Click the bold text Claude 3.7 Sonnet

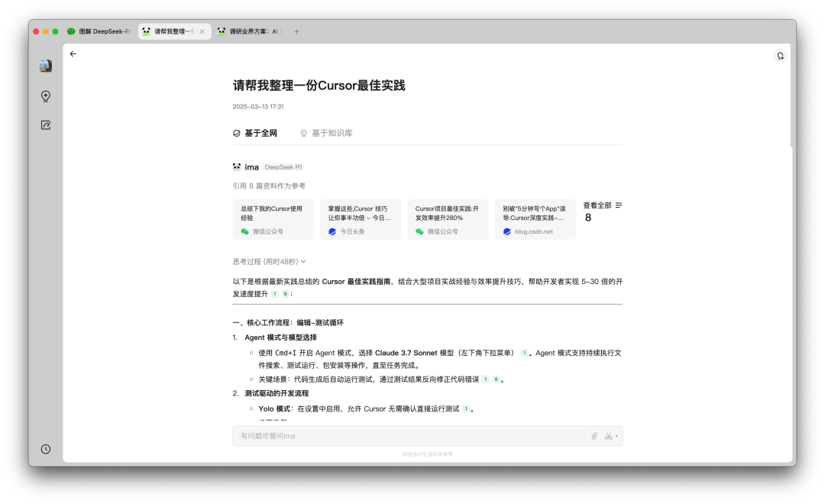pyautogui.click(x=406, y=353)
